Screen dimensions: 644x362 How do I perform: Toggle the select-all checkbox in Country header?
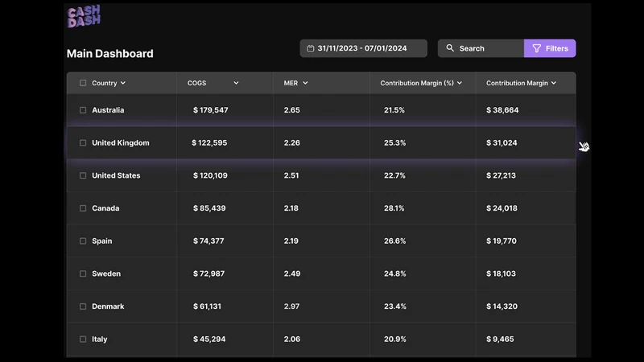(x=83, y=83)
